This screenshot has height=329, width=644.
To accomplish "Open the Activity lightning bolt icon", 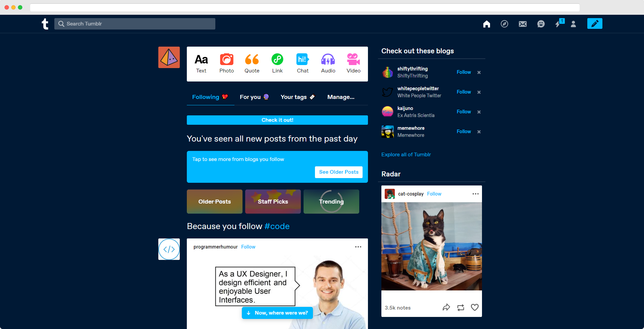I will point(558,23).
